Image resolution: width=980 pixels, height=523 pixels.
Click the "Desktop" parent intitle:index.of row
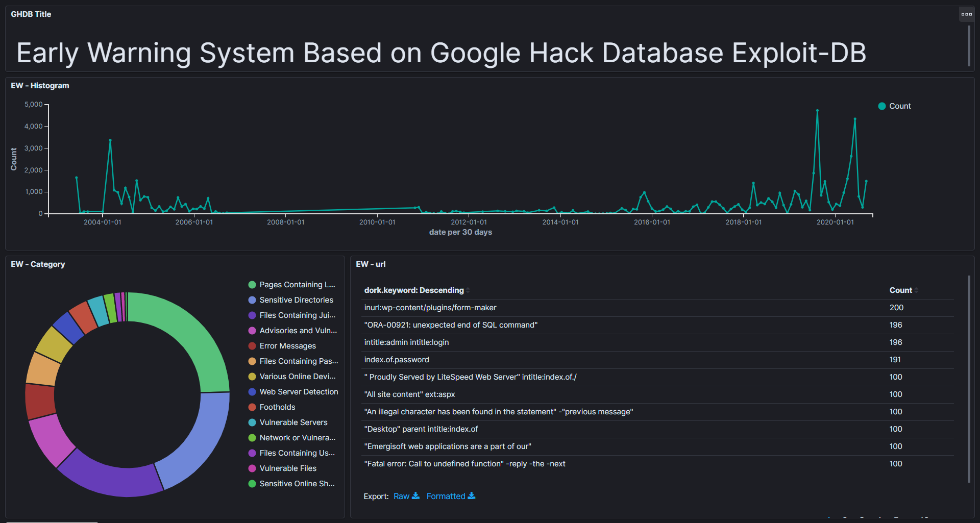657,429
